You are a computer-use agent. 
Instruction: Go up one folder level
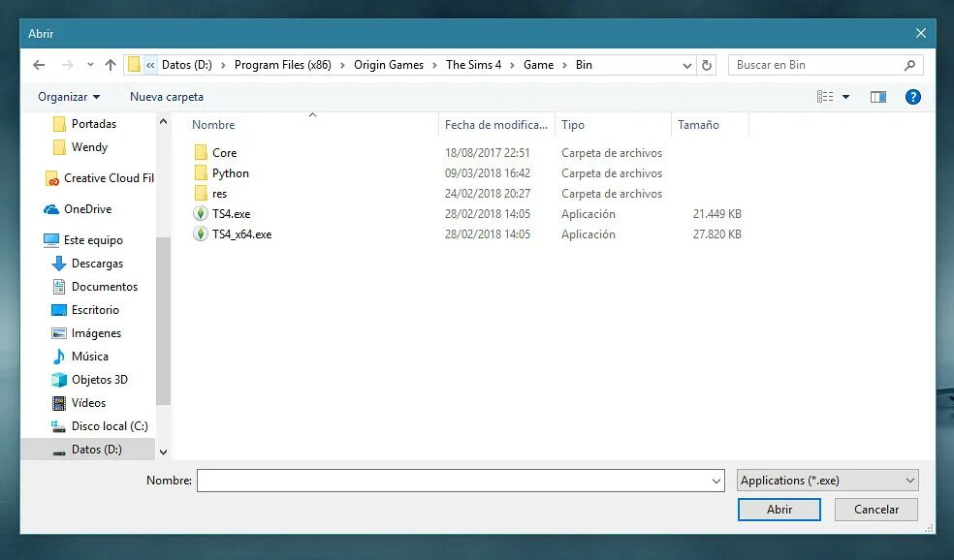tap(111, 65)
